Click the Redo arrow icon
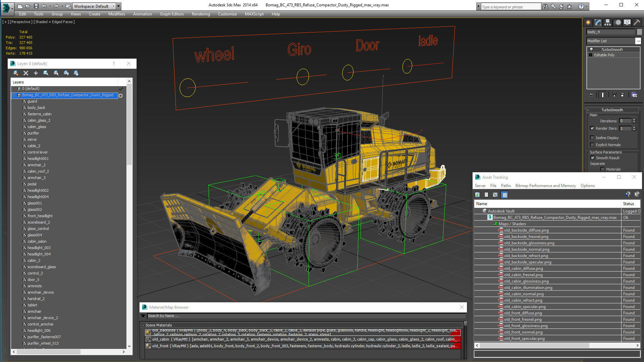Image resolution: width=644 pixels, height=362 pixels. (56, 6)
